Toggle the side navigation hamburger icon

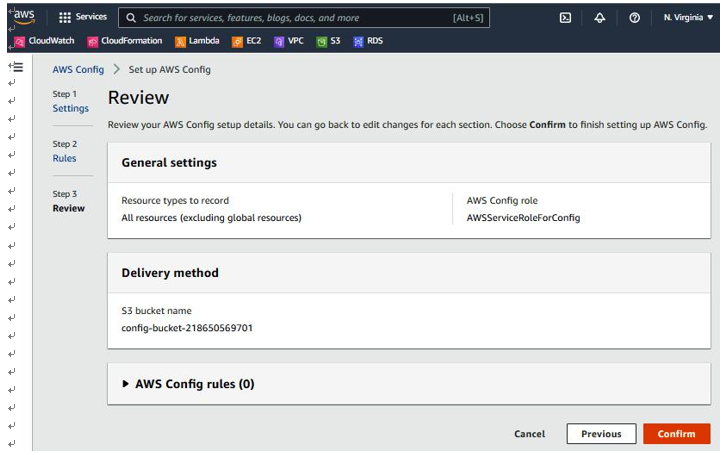click(16, 67)
